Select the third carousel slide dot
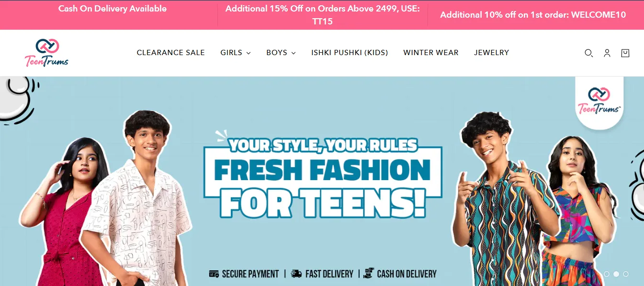644x286 pixels. click(x=626, y=274)
